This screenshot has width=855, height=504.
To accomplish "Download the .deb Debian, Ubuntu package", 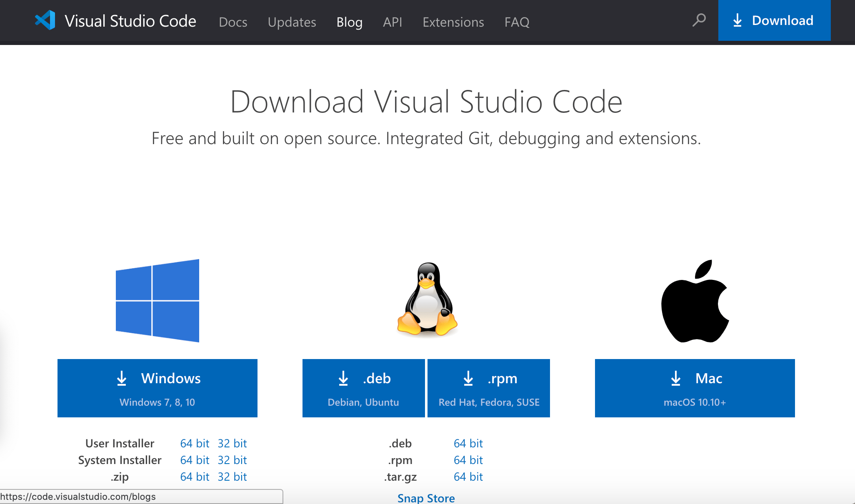I will coord(363,388).
